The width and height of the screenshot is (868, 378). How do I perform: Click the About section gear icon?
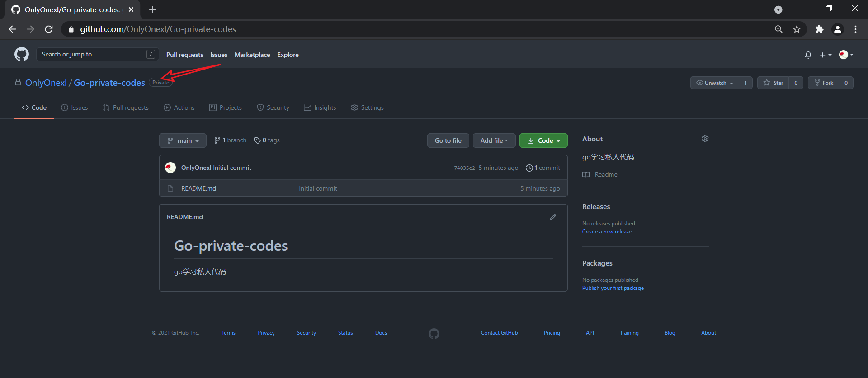point(705,139)
